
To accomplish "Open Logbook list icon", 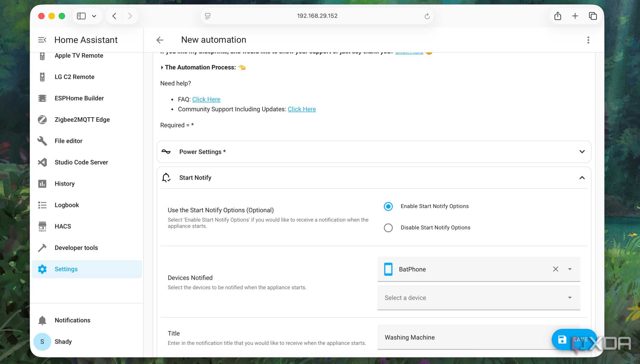I will coord(42,205).
